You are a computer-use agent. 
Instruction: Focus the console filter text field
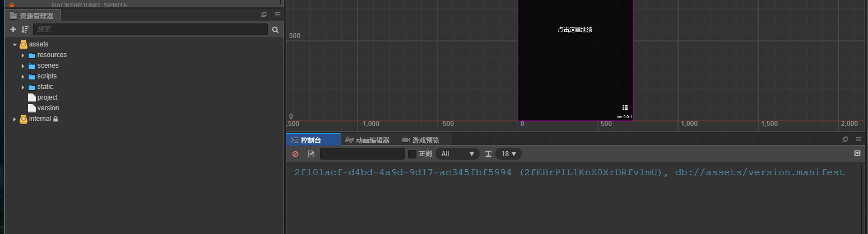click(362, 154)
